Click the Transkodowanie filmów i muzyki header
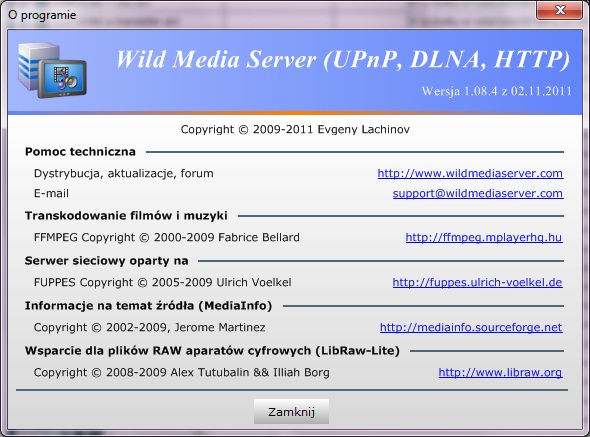Screen dimensions: 590x437 tap(126, 216)
